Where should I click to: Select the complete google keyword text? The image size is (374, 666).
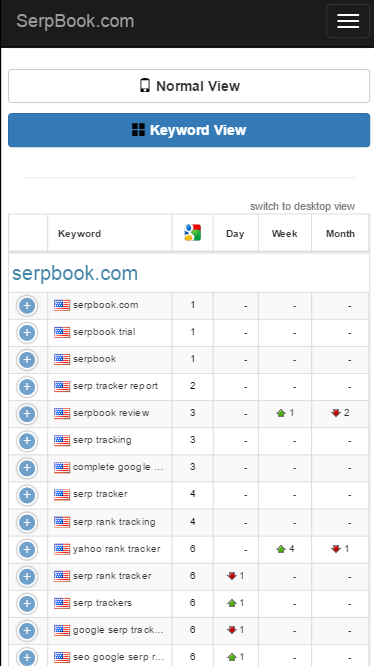tap(118, 467)
